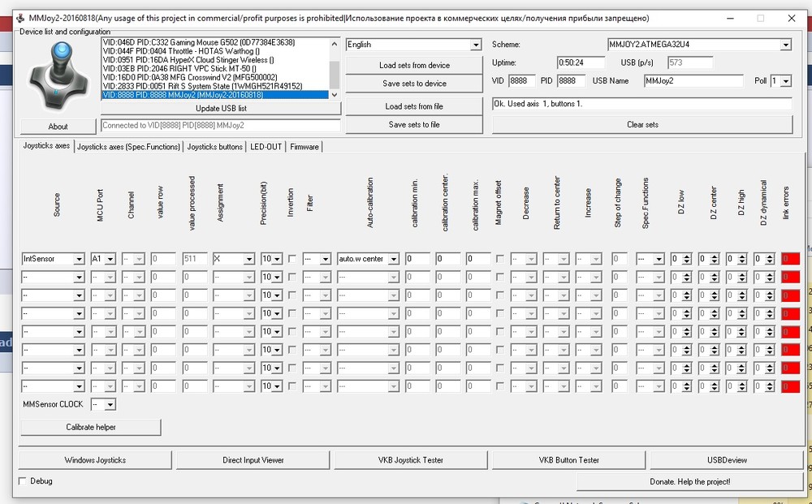Toggle Invertion checkbox in IntSensor row
Image resolution: width=812 pixels, height=504 pixels.
tap(292, 259)
